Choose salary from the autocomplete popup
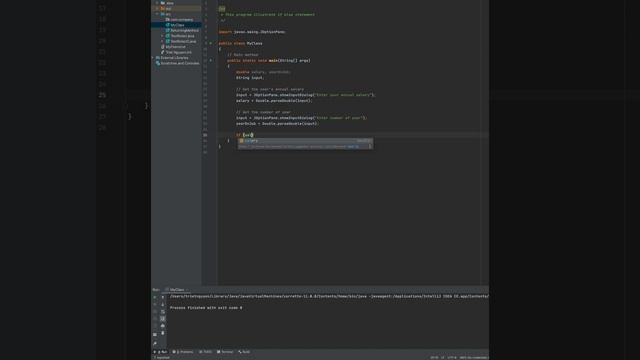This screenshot has width=640, height=360. 305,141
